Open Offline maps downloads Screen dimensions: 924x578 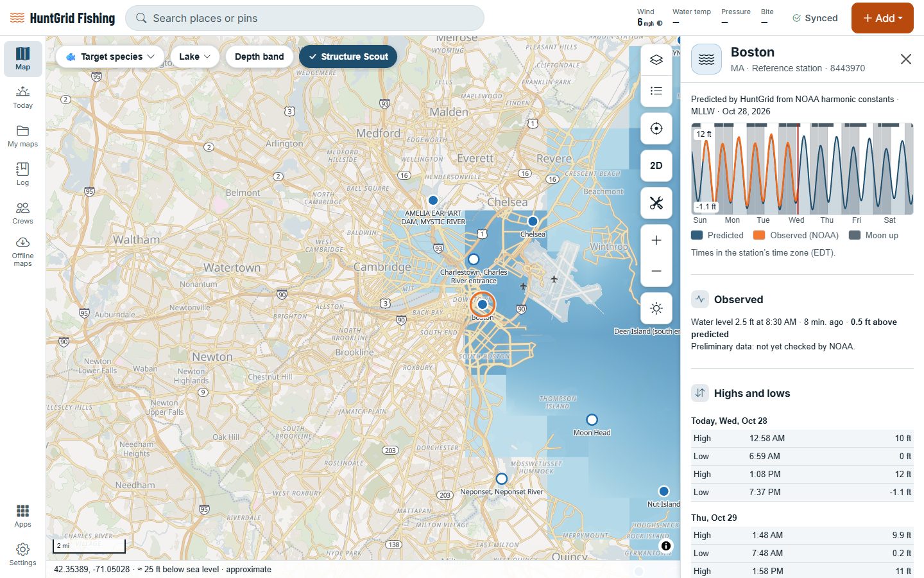click(23, 251)
